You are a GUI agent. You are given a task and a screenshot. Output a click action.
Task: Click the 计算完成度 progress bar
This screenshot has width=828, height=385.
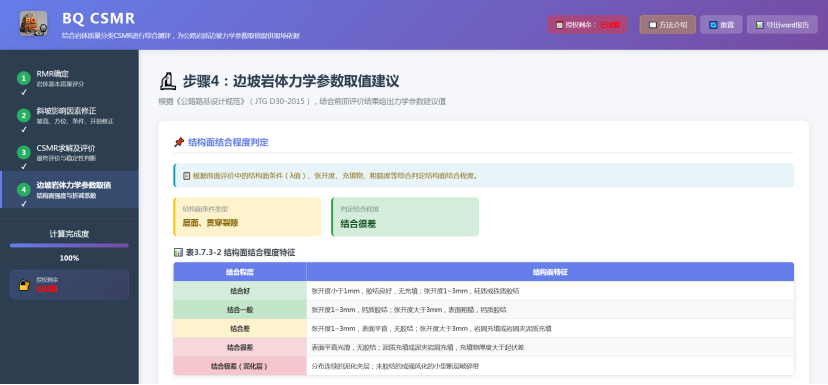(69, 246)
